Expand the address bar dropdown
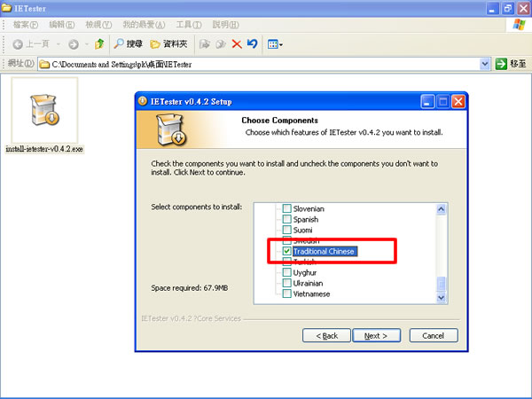This screenshot has height=399, width=532. (x=485, y=64)
